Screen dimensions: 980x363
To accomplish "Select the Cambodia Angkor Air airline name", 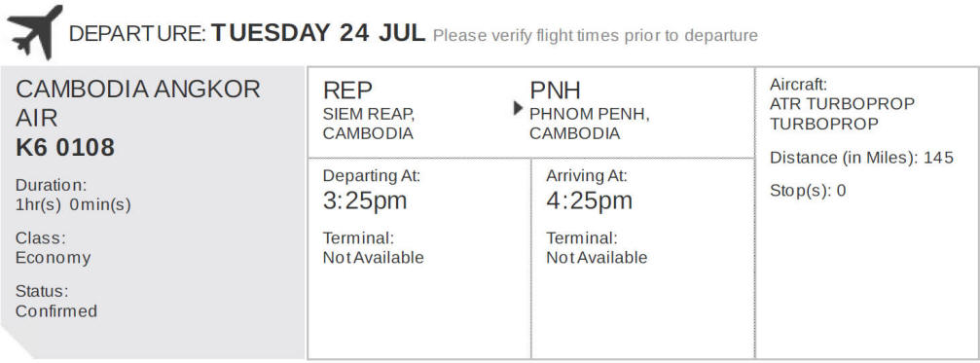I will click(137, 103).
